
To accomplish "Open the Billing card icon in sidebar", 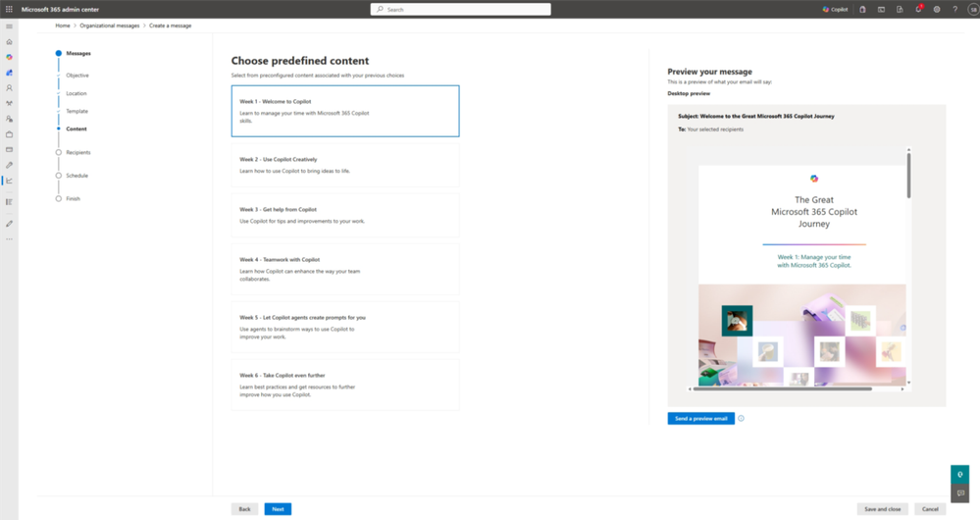I will point(9,149).
